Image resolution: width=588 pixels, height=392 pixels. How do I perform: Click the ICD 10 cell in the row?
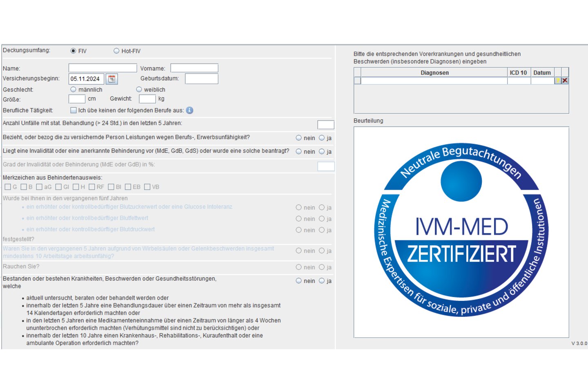[519, 81]
